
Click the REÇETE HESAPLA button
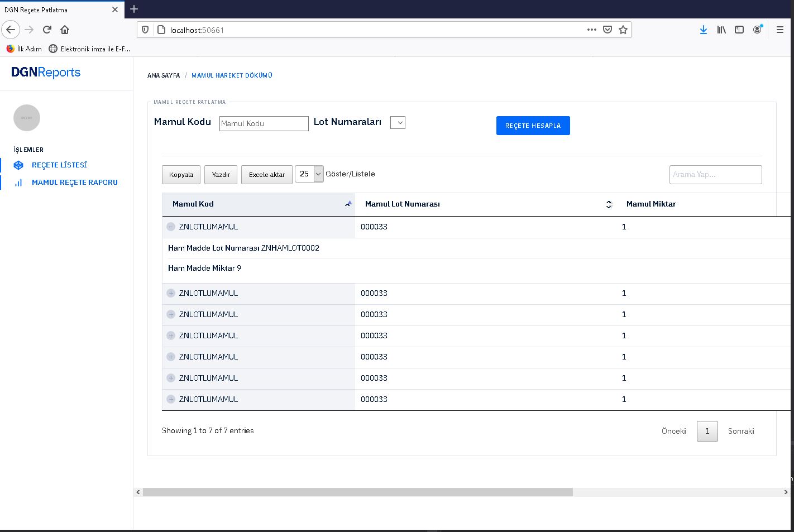pyautogui.click(x=533, y=126)
